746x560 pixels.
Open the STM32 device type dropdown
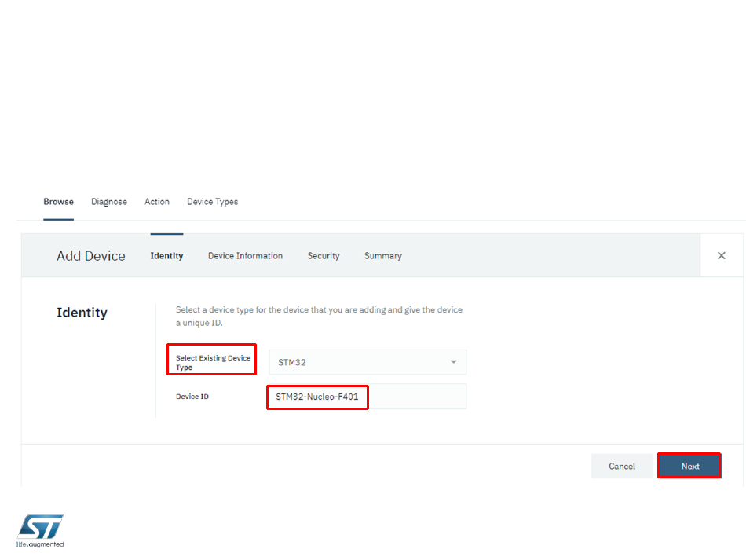[368, 363]
